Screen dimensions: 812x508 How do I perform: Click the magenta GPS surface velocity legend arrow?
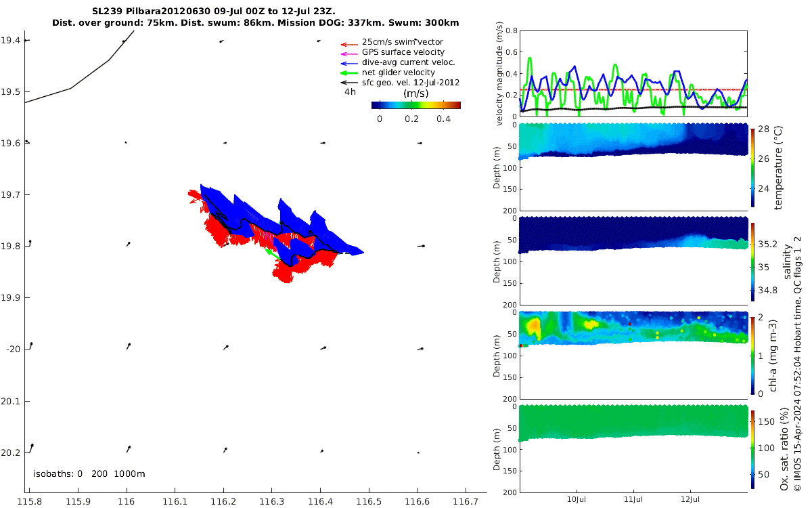tap(349, 53)
